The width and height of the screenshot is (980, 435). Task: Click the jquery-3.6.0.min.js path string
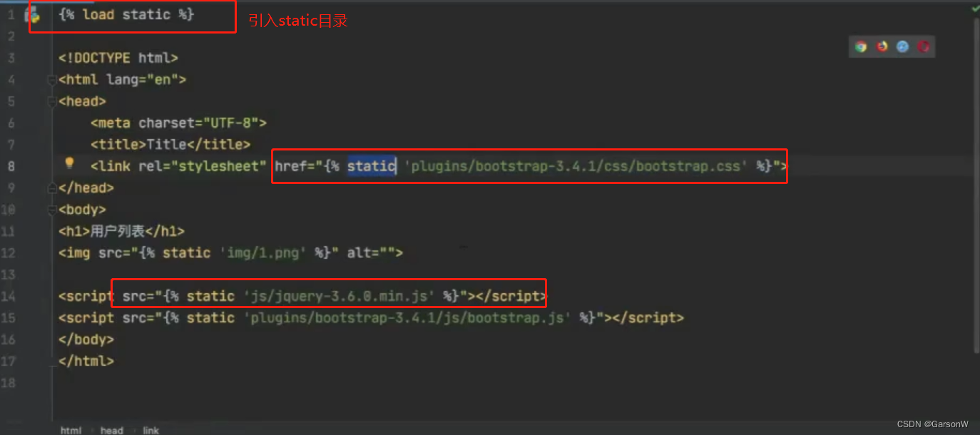(x=339, y=296)
